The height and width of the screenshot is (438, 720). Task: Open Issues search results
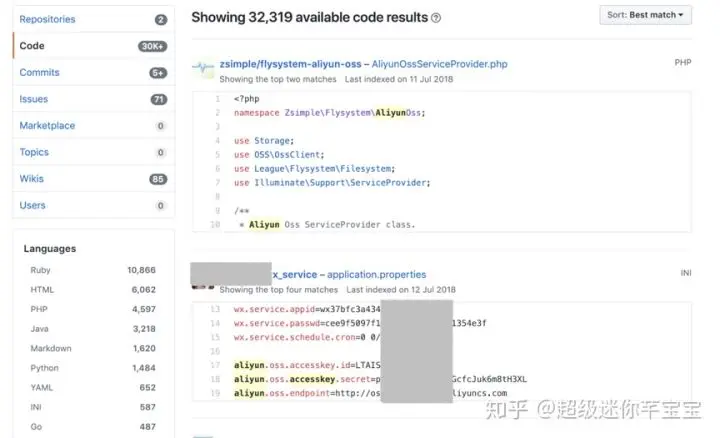coord(33,99)
